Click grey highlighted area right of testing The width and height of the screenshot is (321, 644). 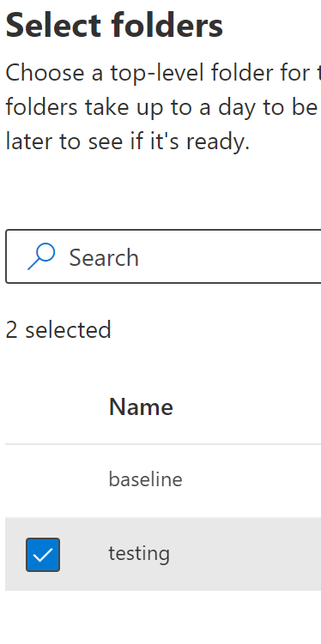(x=246, y=554)
